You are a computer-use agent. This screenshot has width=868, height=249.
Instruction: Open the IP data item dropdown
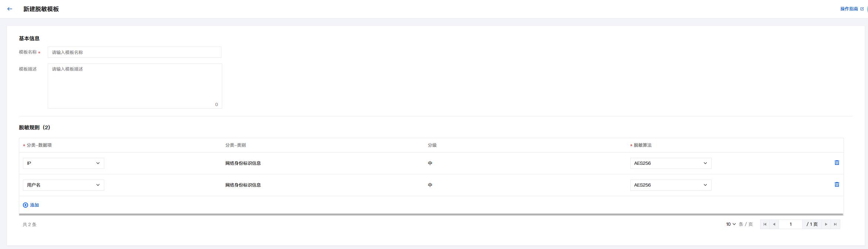[64, 163]
